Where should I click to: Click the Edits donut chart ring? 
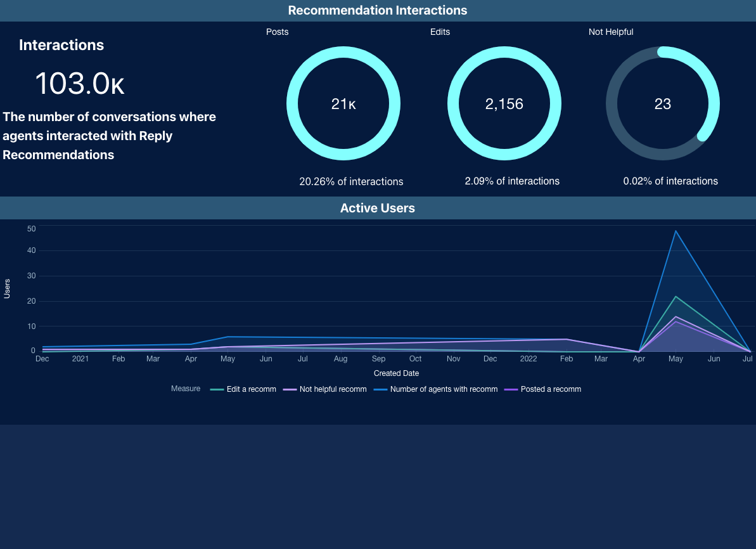click(453, 103)
